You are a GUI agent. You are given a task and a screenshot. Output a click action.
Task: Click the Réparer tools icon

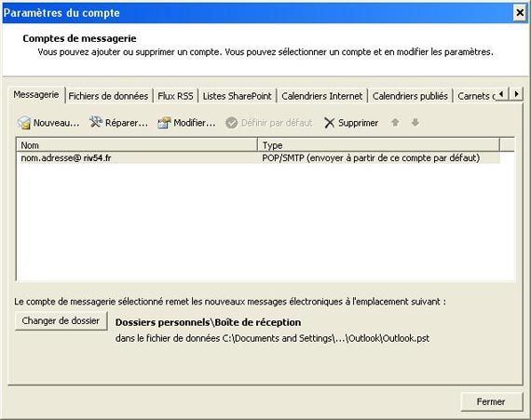[96, 122]
